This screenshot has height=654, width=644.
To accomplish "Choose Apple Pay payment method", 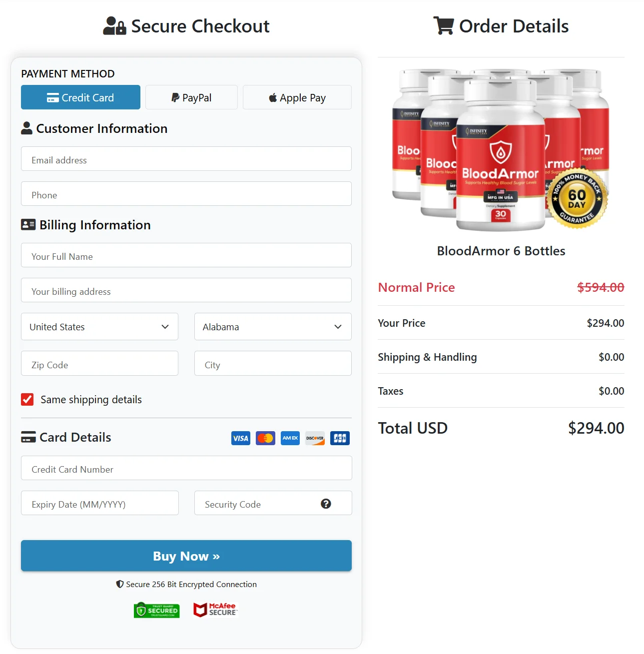I will (297, 97).
